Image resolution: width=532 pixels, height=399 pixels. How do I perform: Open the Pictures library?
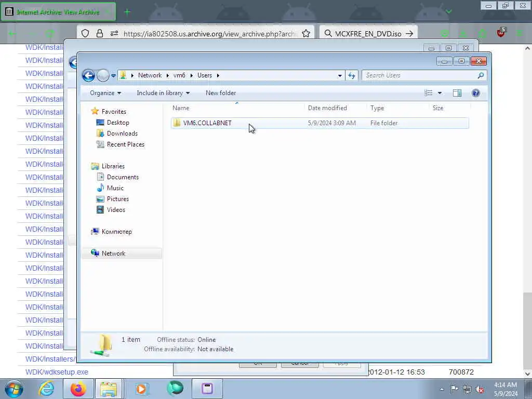click(118, 199)
